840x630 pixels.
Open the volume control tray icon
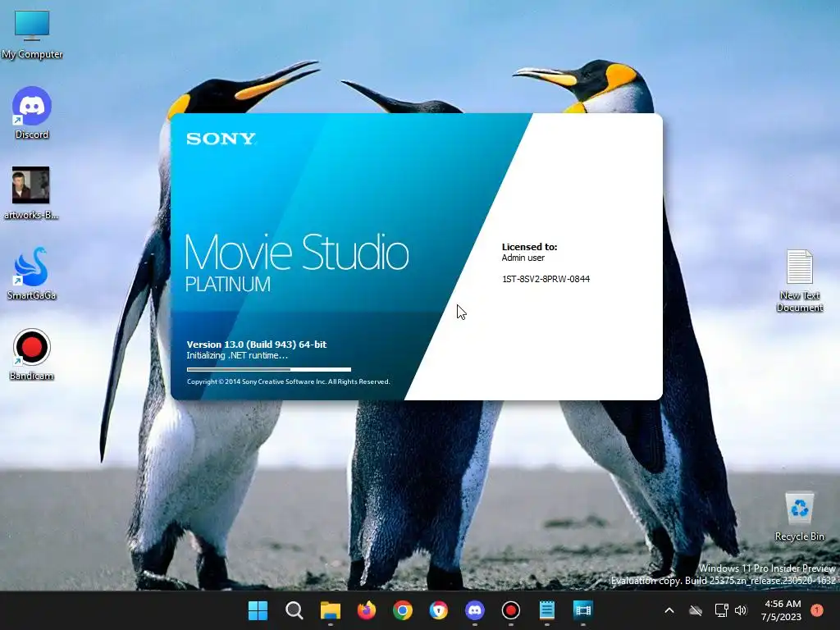(741, 610)
